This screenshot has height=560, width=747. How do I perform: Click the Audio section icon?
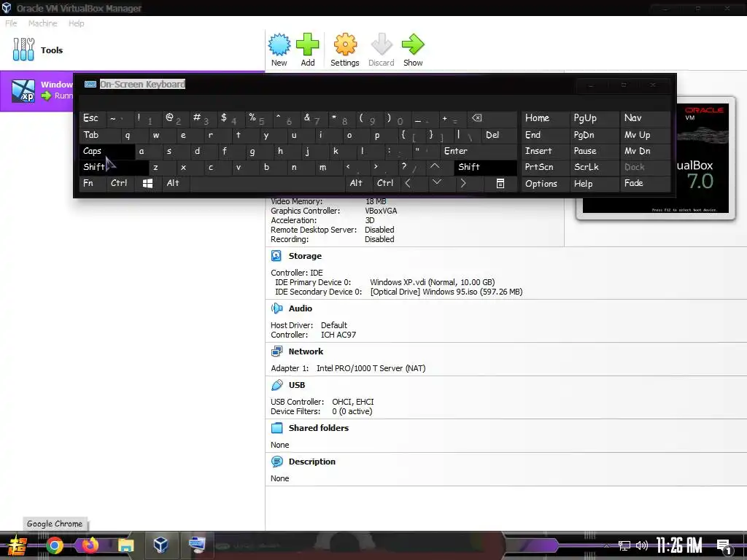(x=276, y=308)
